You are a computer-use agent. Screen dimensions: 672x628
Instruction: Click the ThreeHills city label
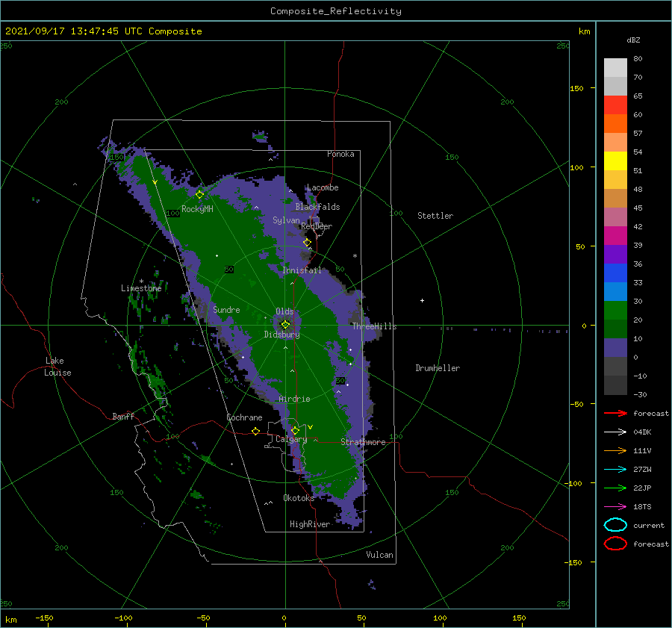point(375,326)
